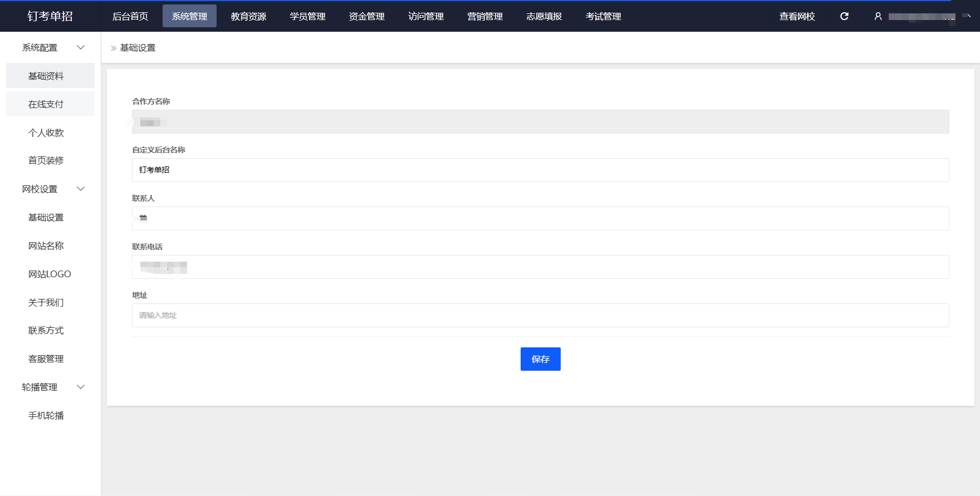Switch to 学员管理 in top navigation
The height and width of the screenshot is (496, 980).
(x=307, y=16)
